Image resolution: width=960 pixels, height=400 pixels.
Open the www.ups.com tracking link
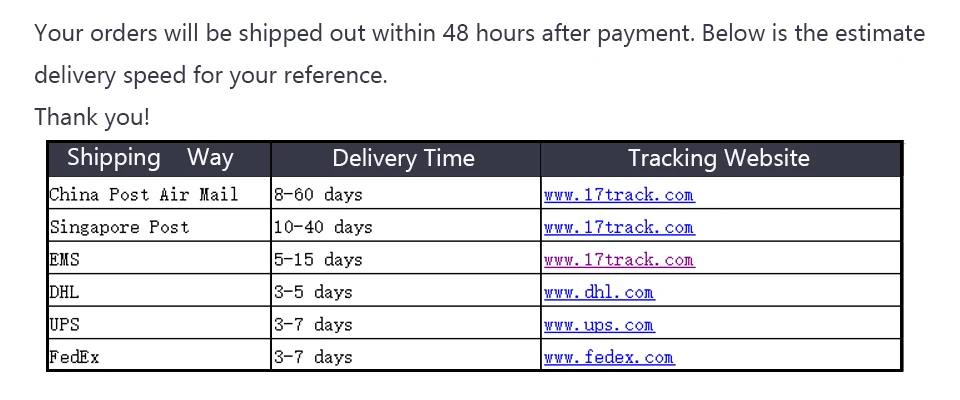point(599,325)
